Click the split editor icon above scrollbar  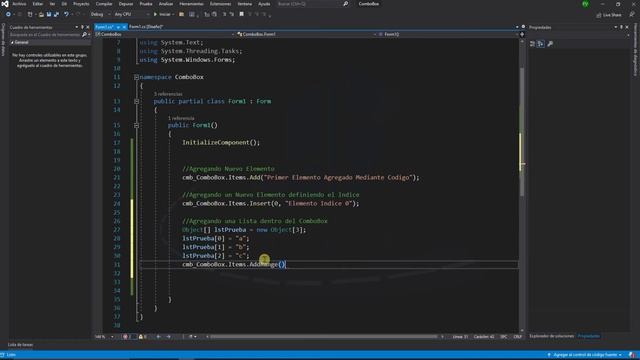click(522, 35)
